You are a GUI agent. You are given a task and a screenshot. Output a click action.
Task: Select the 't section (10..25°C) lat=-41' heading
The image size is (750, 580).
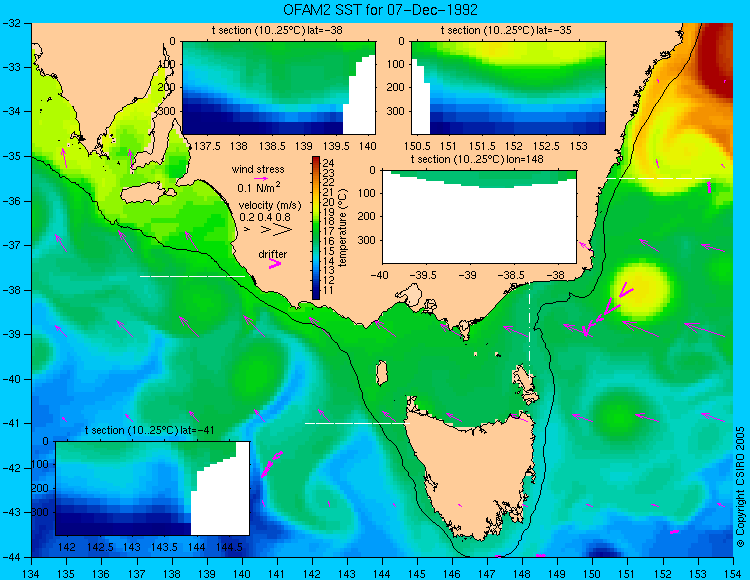[x=149, y=430]
